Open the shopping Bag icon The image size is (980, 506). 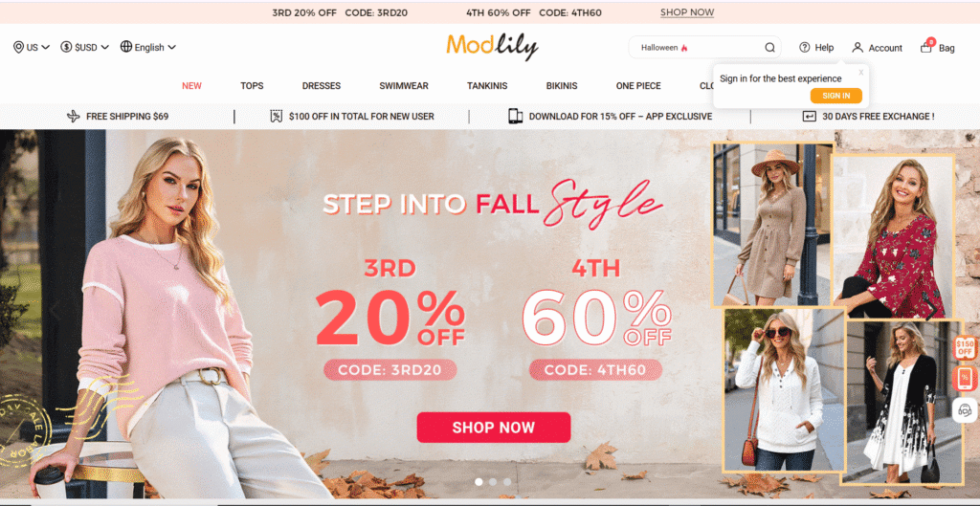[x=926, y=47]
